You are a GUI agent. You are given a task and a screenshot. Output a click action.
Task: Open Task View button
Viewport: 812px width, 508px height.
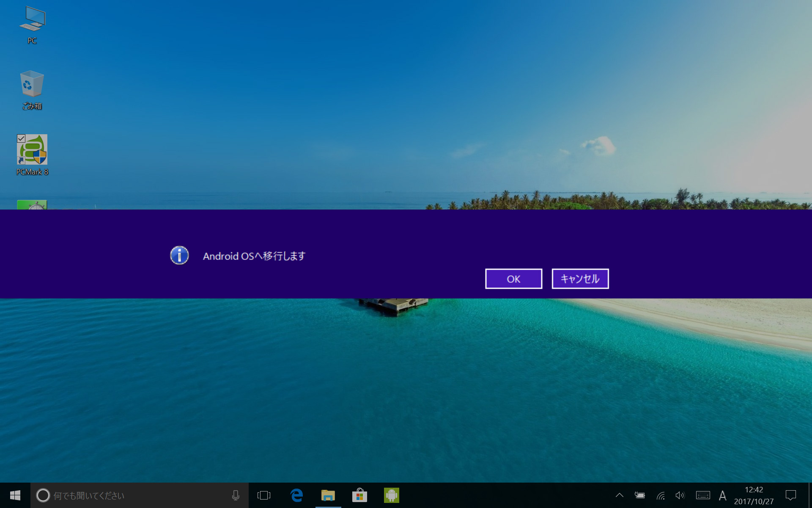click(264, 495)
